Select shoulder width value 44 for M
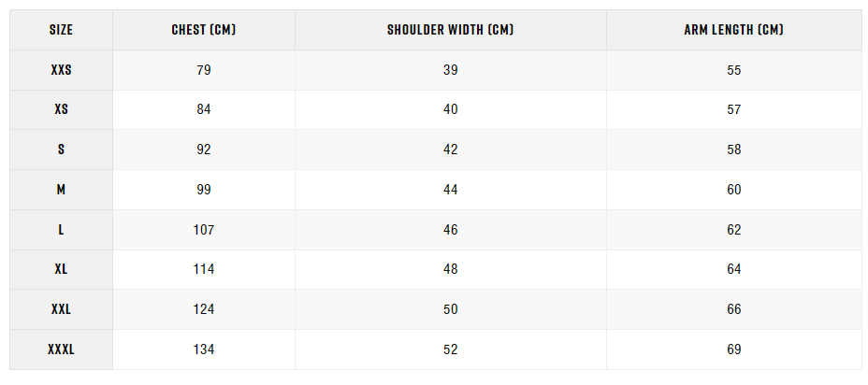This screenshot has width=868, height=385. [451, 190]
